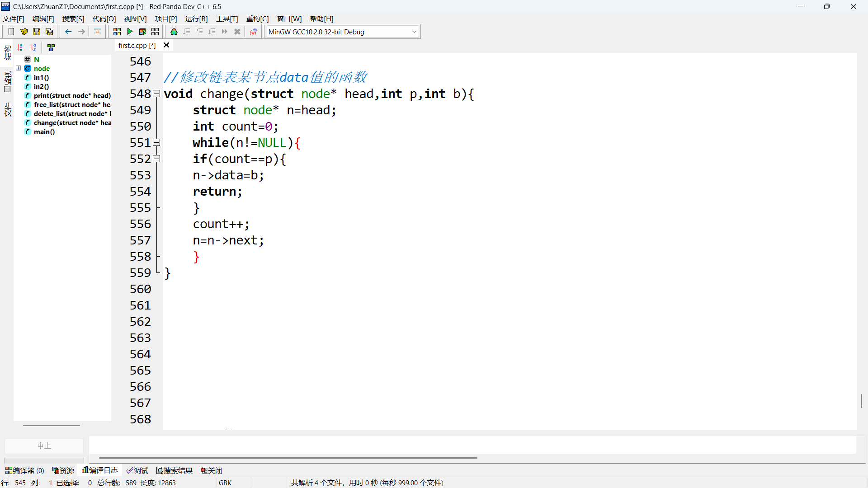Viewport: 868px width, 488px height.
Task: Click the Add Watch glasses icon
Action: pyautogui.click(x=253, y=32)
